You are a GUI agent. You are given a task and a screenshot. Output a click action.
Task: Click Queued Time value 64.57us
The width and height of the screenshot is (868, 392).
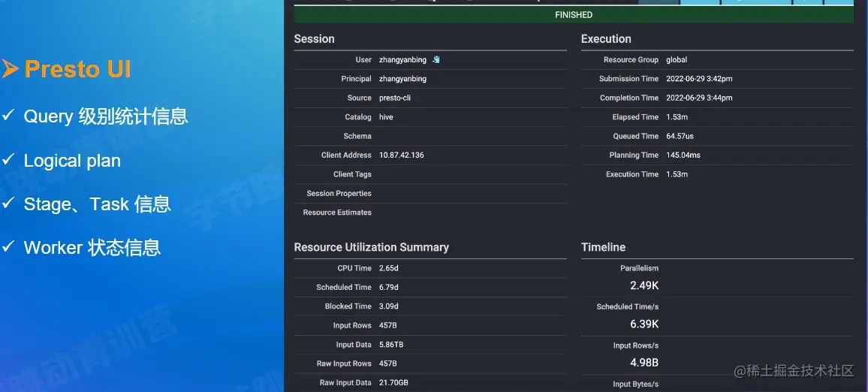(x=680, y=136)
